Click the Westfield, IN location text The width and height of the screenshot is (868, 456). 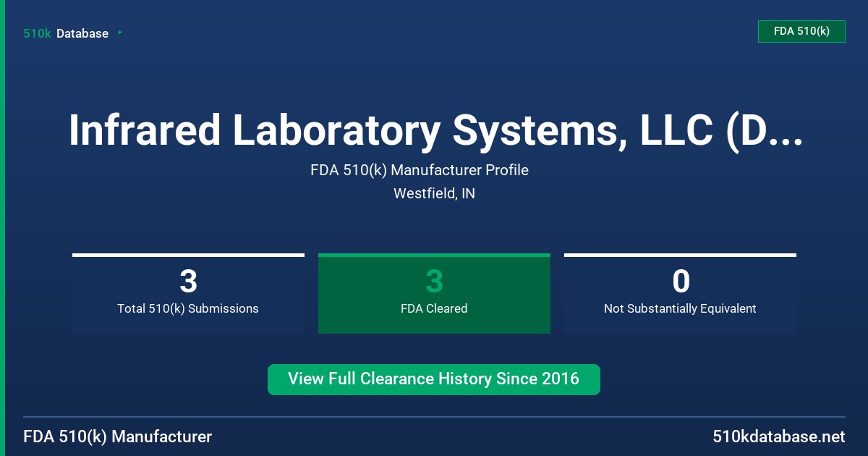[x=434, y=193]
